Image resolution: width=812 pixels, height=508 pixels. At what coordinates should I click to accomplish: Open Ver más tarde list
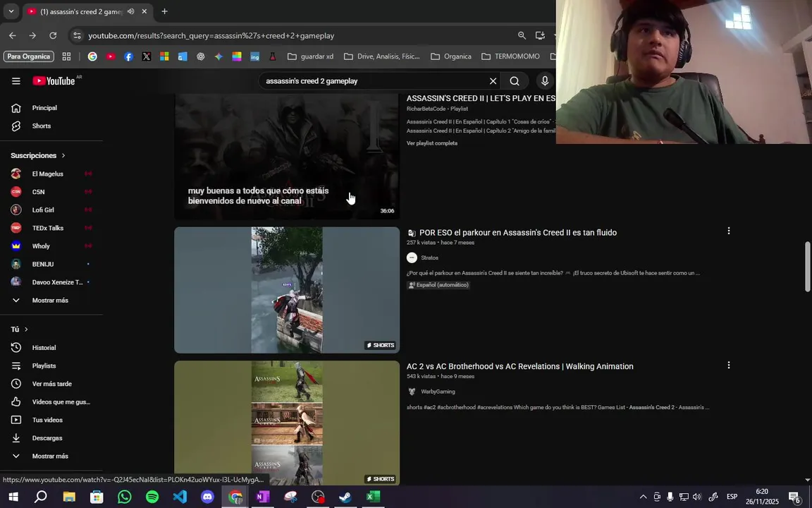click(51, 384)
